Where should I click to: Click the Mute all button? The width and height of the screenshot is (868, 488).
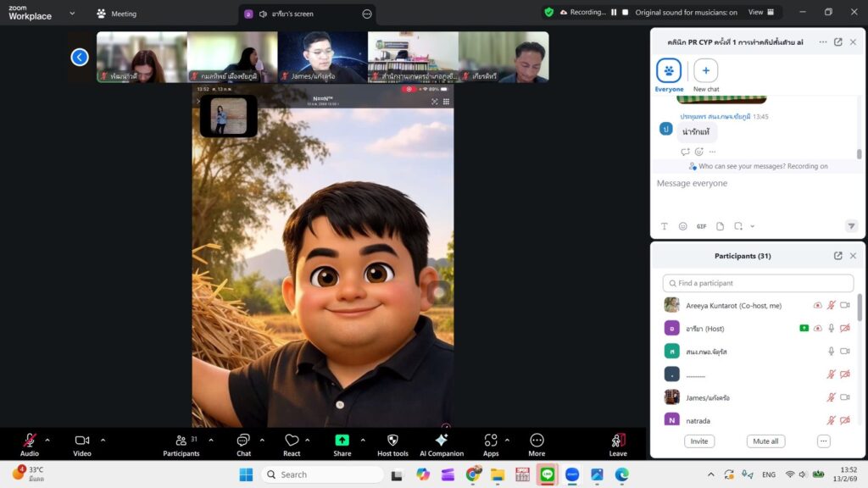[x=765, y=441]
